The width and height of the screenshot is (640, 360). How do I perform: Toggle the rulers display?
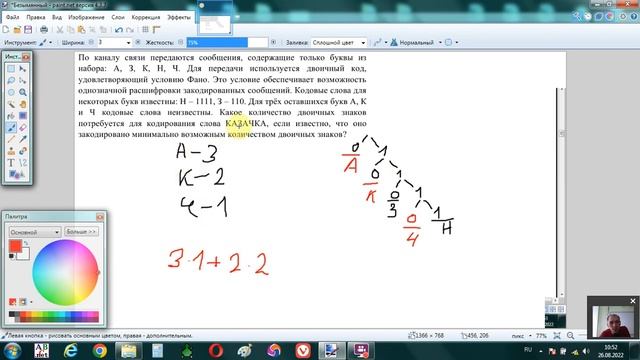pos(156,29)
